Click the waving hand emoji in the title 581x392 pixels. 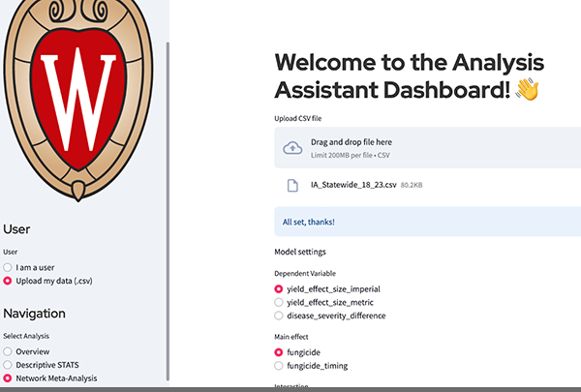(x=528, y=89)
